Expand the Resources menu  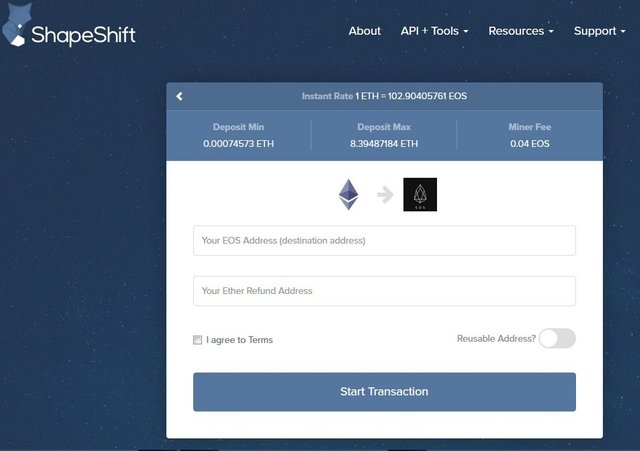click(x=521, y=31)
